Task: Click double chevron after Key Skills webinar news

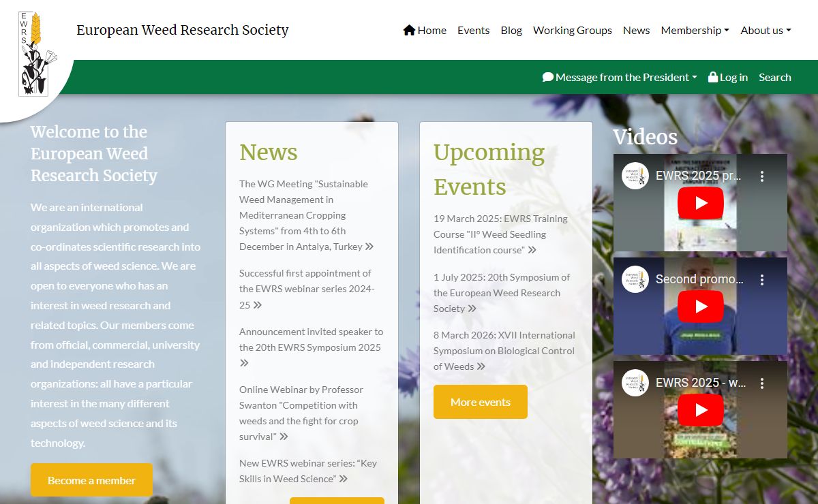Action: [344, 479]
